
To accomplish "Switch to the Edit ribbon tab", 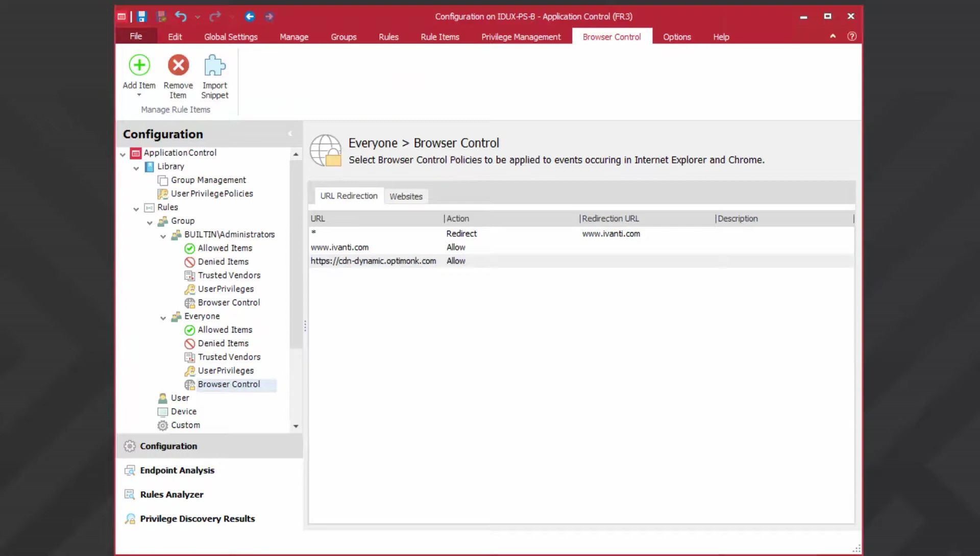I will 175,37.
